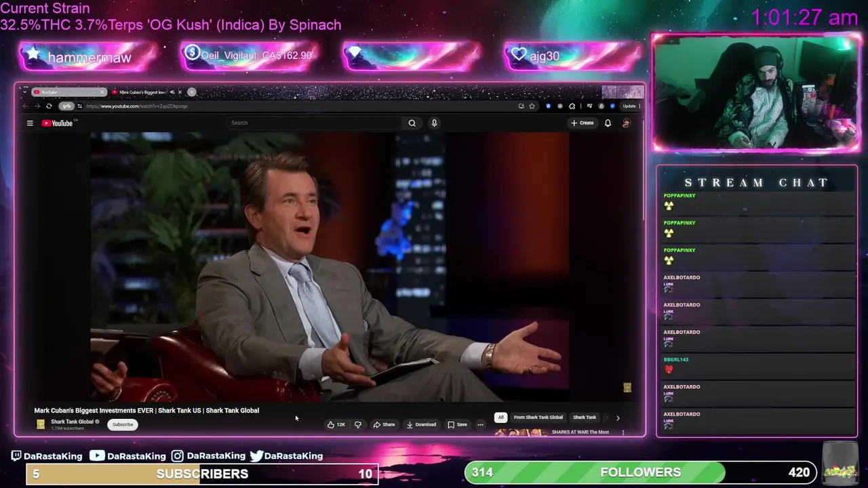Click the install/cast icon left of the bookmark star
868x488 pixels.
pos(521,106)
